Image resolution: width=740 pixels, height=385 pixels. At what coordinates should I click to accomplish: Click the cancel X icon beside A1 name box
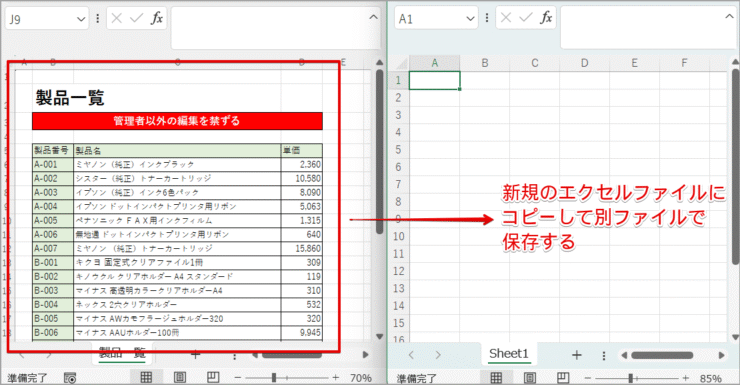(505, 18)
